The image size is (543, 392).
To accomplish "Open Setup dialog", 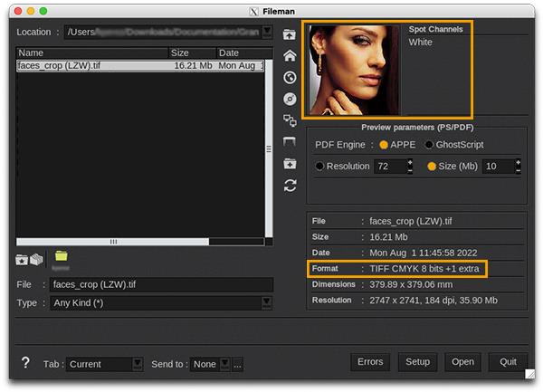I will pos(417,362).
